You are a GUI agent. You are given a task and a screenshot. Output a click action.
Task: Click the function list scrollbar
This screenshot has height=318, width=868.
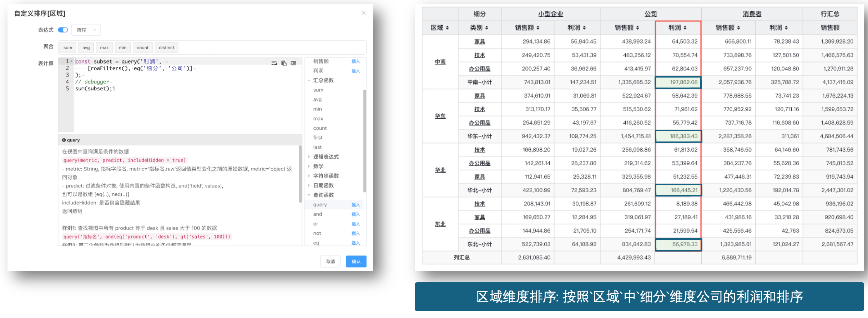364,141
